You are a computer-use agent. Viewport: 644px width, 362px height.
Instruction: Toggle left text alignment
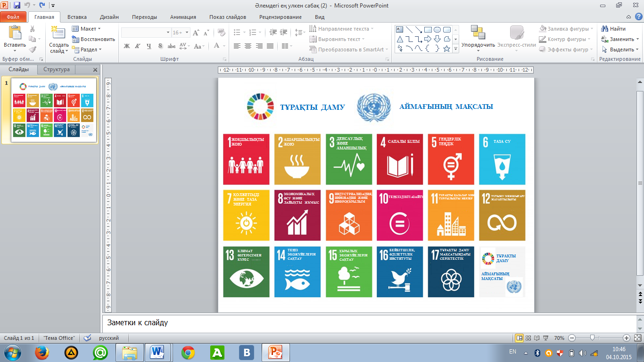pos(237,46)
